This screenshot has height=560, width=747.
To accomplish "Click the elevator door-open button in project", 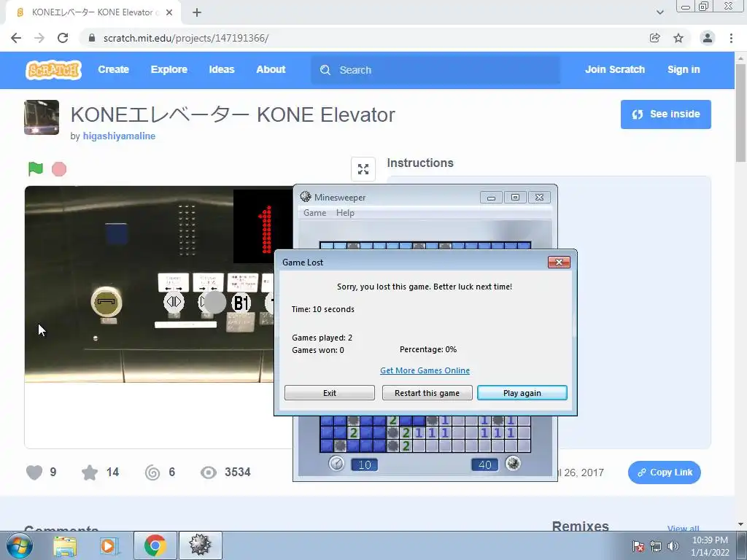I will coord(174,301).
